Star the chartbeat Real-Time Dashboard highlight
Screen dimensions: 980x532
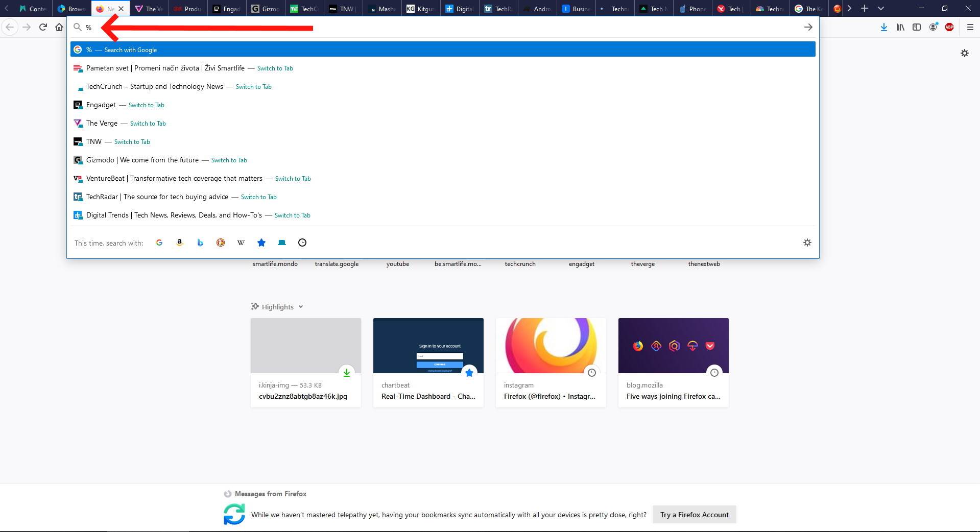point(469,373)
